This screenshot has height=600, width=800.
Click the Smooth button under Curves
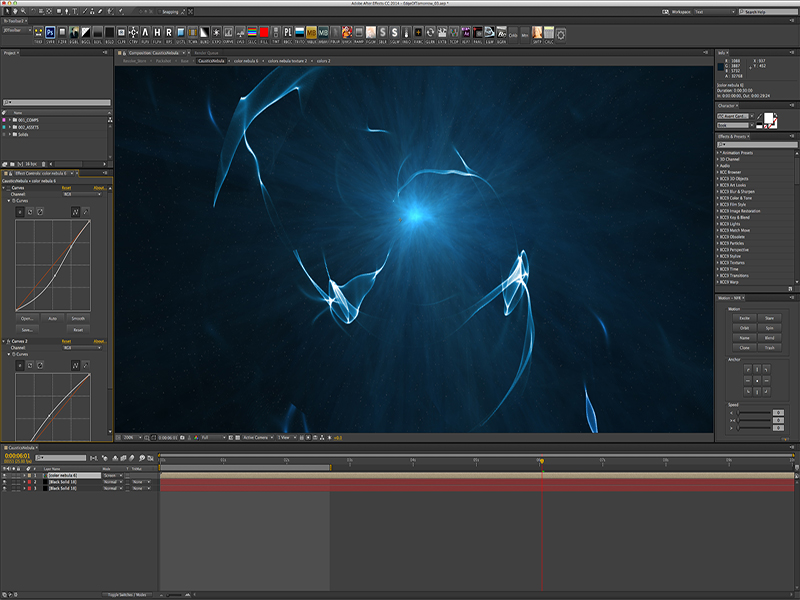tap(78, 318)
